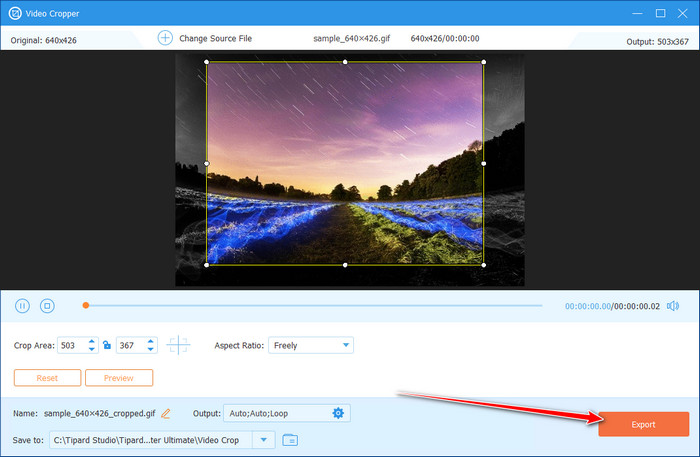Click the orange playback position knob
The height and width of the screenshot is (457, 700).
(x=86, y=305)
